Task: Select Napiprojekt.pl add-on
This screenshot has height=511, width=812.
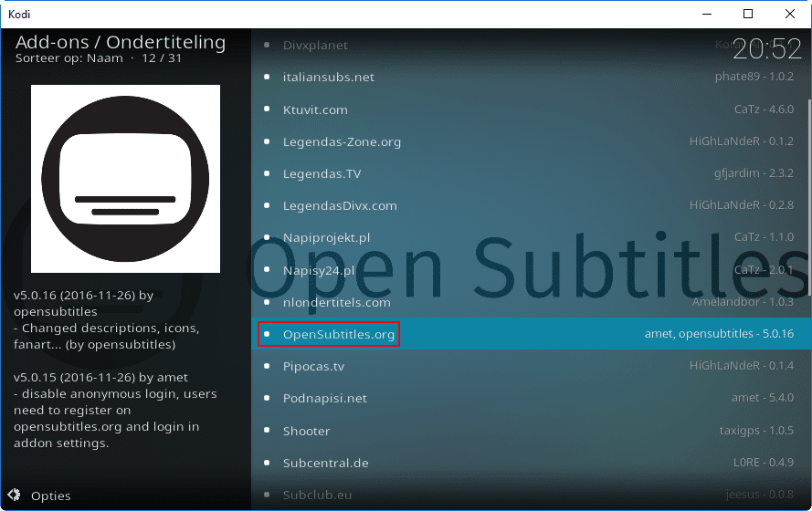Action: coord(531,238)
